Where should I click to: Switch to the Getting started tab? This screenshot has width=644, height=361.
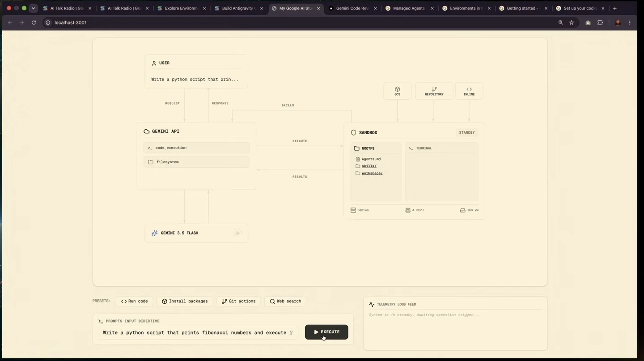point(523,8)
